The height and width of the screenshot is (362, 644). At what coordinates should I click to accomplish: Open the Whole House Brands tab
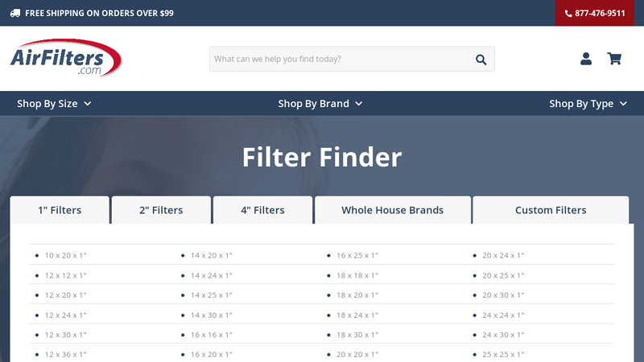coord(393,210)
